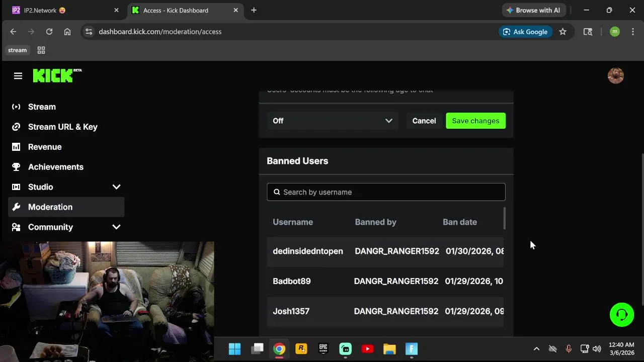Open YouTube app from the taskbar
Screen dimensions: 644x362
pyautogui.click(x=367, y=349)
